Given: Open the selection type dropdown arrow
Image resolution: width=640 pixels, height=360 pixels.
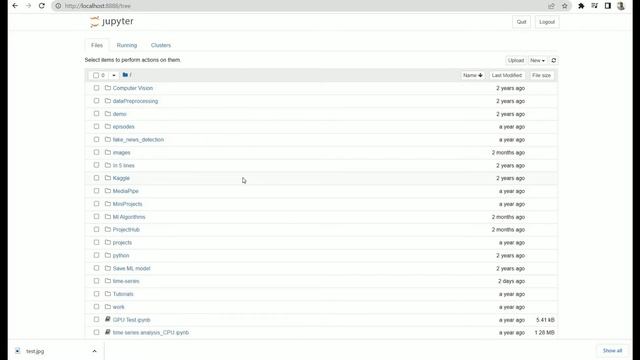Looking at the screenshot, I should (113, 76).
